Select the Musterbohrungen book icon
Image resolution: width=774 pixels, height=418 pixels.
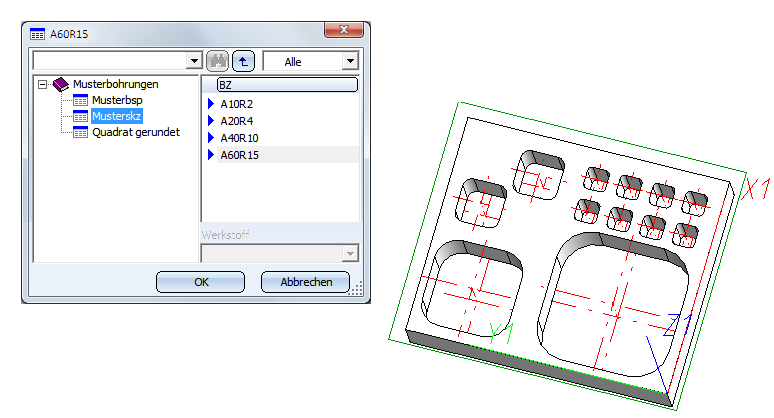point(61,84)
